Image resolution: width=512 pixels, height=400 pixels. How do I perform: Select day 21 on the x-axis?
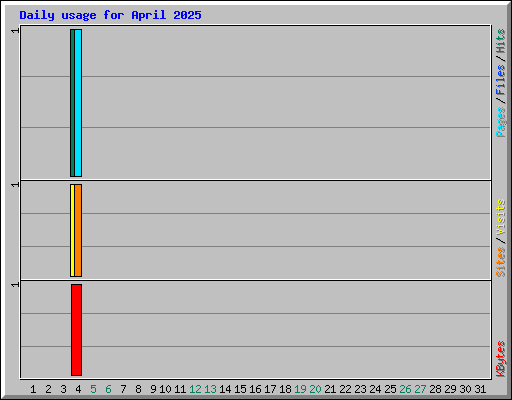point(330,389)
